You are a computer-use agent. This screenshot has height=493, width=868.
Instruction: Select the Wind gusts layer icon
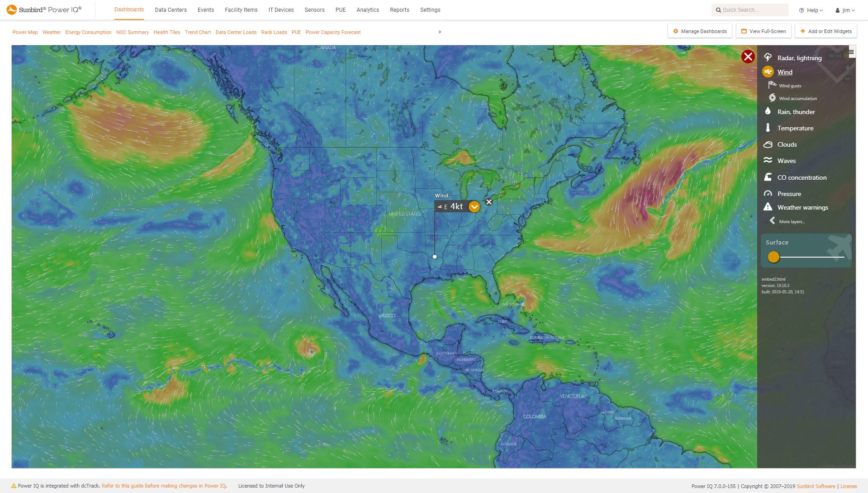(x=771, y=85)
